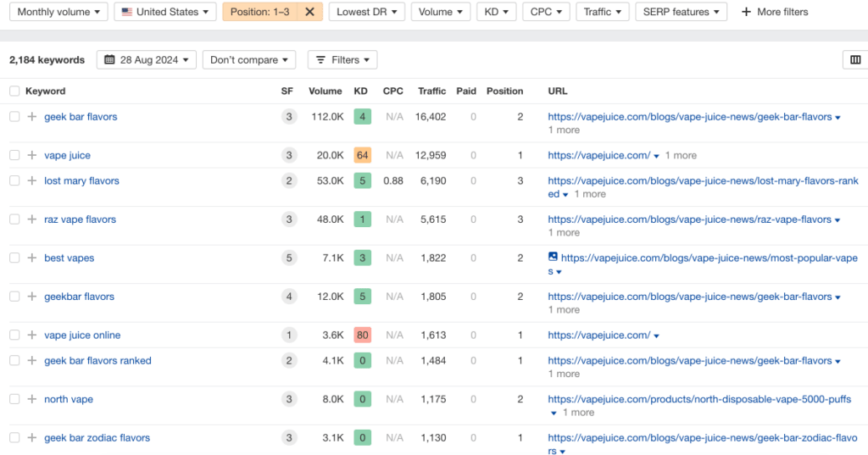Click SF badge 3 for north vape
Screen dimensions: 868x455
click(x=289, y=400)
